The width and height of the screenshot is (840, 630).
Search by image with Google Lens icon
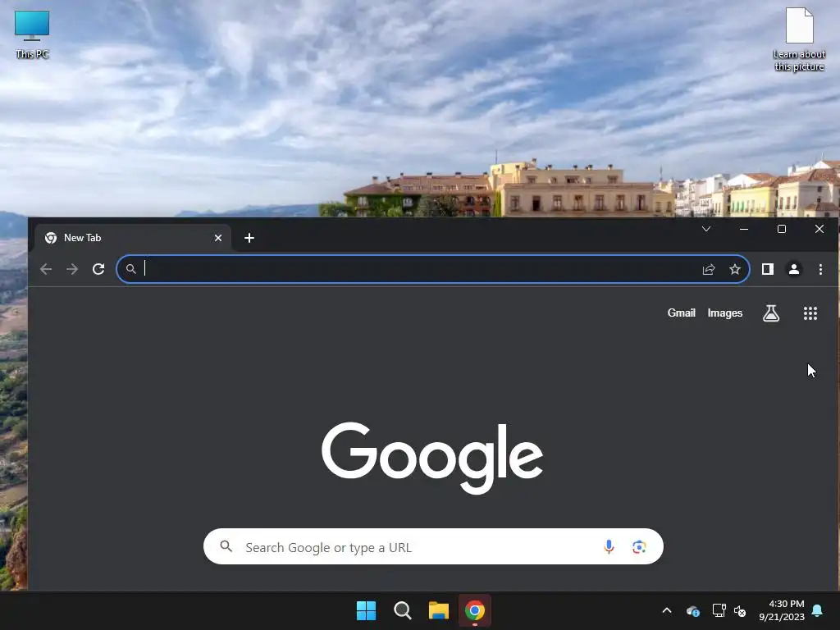tap(638, 546)
